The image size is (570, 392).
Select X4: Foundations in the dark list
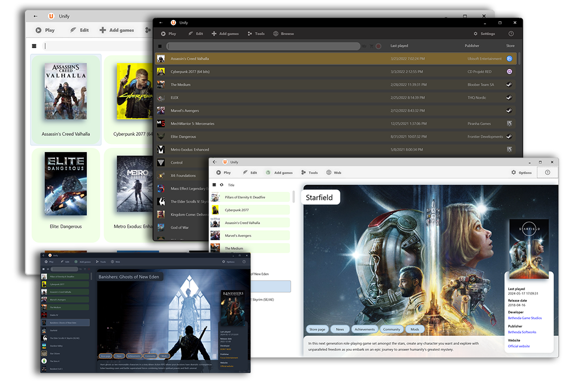coord(182,175)
